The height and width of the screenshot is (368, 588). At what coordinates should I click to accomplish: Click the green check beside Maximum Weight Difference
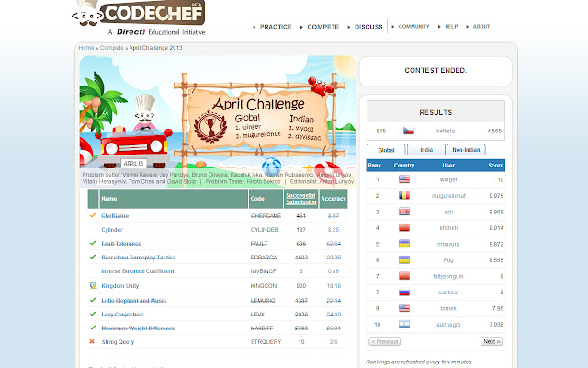pyautogui.click(x=93, y=328)
